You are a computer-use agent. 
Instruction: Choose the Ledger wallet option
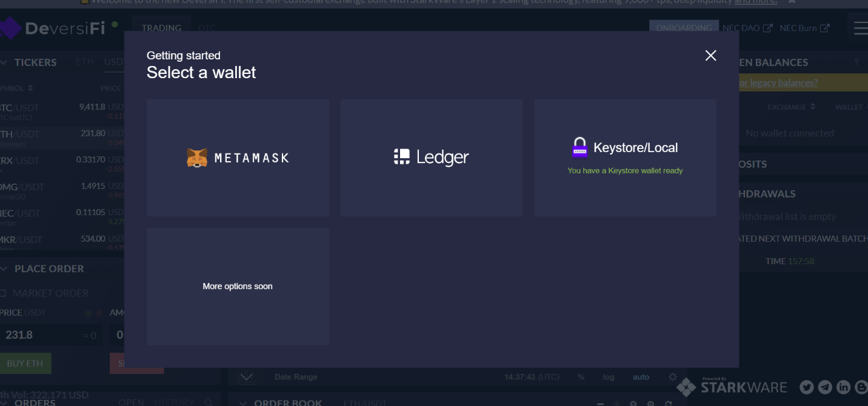pyautogui.click(x=432, y=158)
